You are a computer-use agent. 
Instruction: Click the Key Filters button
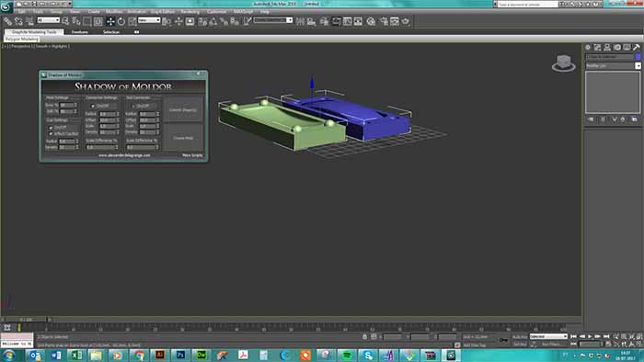click(x=552, y=345)
